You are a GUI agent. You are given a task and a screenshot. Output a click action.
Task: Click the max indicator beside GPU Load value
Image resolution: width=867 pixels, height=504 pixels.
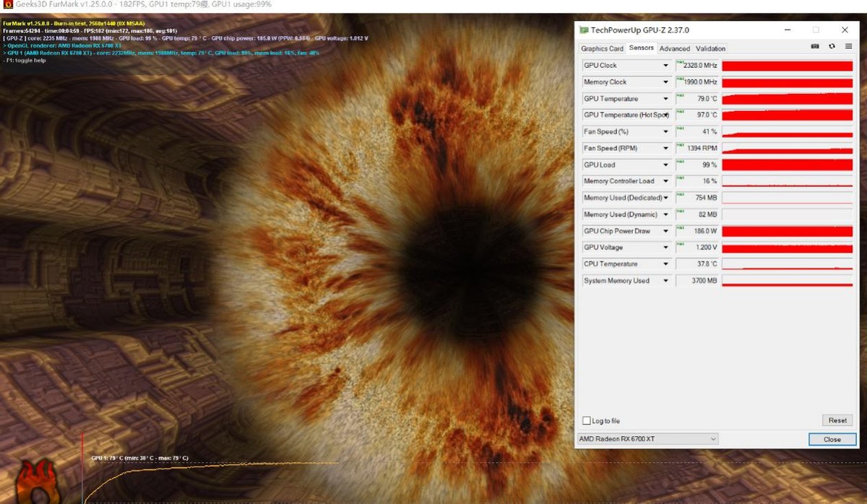click(680, 162)
